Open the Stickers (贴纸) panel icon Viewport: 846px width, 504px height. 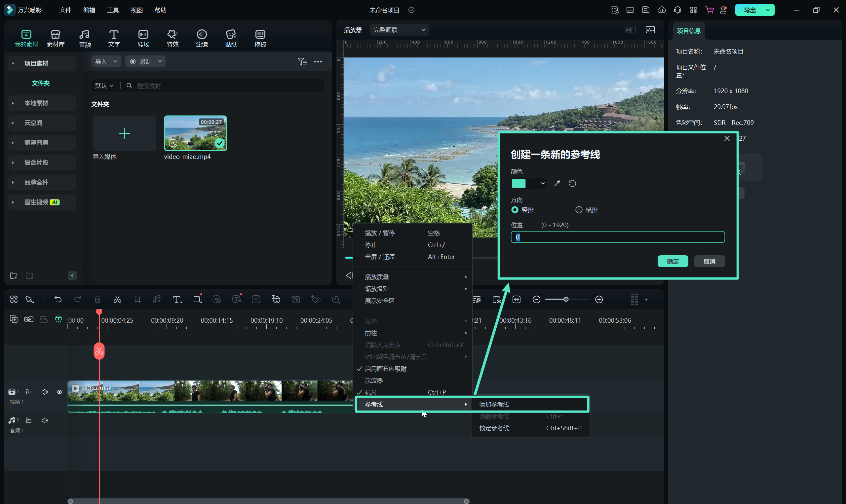[231, 38]
